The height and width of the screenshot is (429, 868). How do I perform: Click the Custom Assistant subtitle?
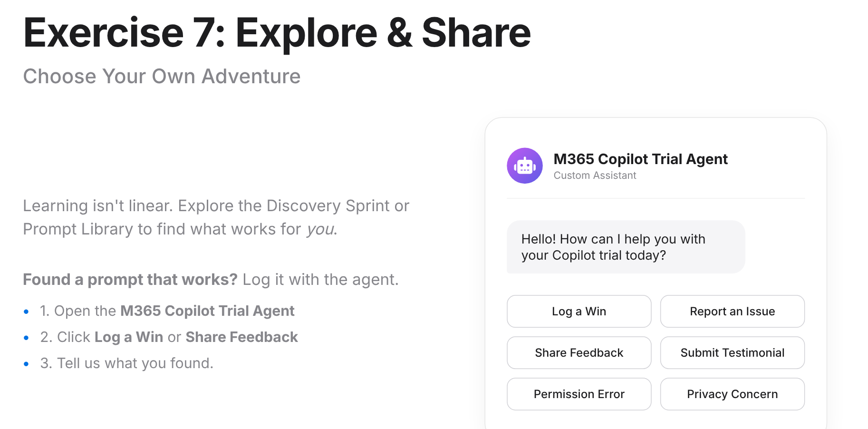595,175
